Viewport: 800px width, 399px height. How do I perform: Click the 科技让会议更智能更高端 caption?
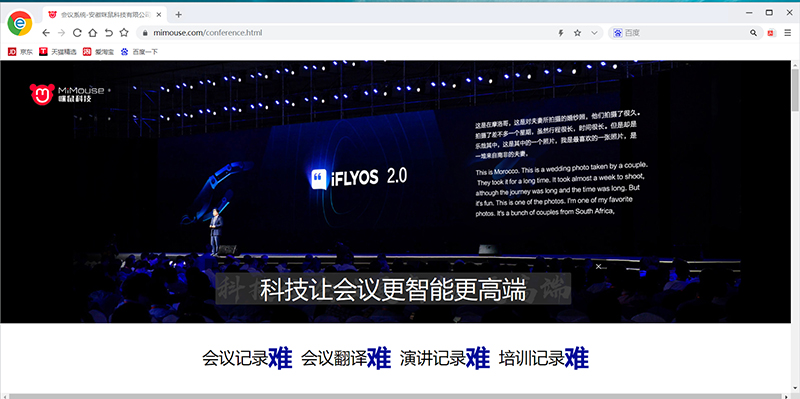pyautogui.click(x=393, y=290)
